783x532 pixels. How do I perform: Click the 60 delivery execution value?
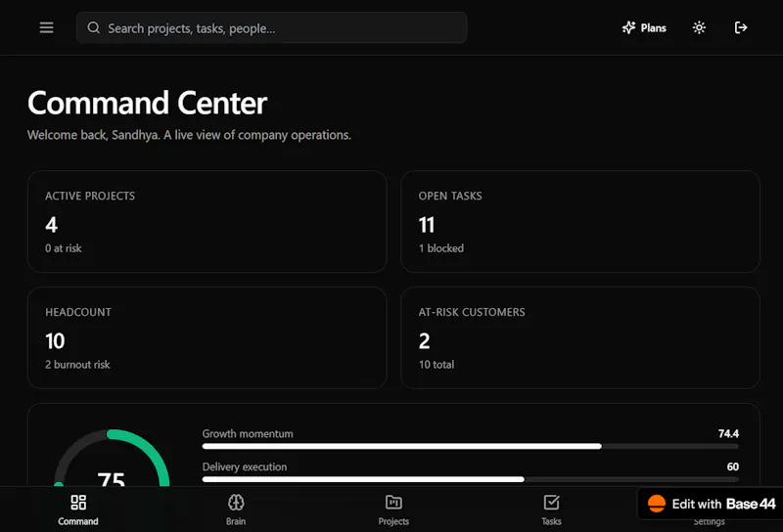click(x=732, y=466)
